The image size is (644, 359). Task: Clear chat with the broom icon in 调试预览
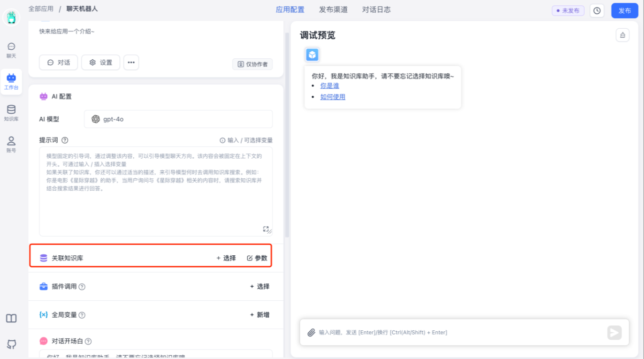click(623, 35)
